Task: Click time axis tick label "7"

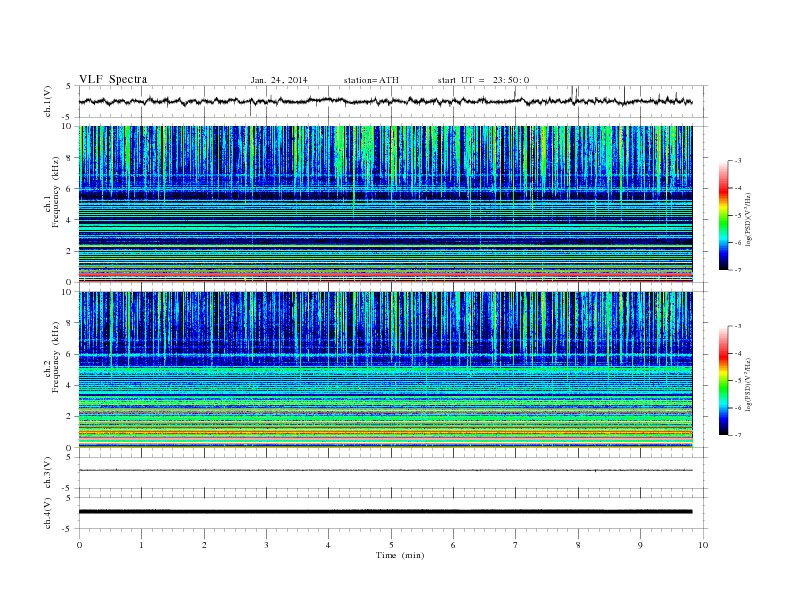Action: 516,545
